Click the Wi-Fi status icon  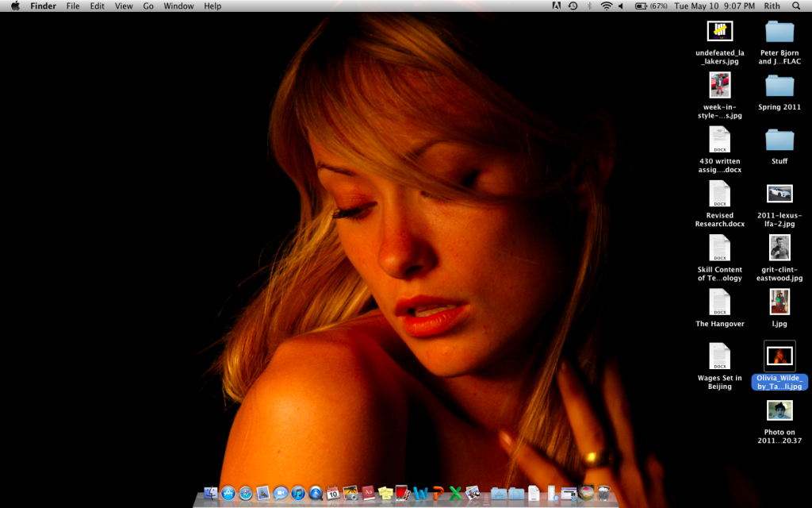click(606, 6)
